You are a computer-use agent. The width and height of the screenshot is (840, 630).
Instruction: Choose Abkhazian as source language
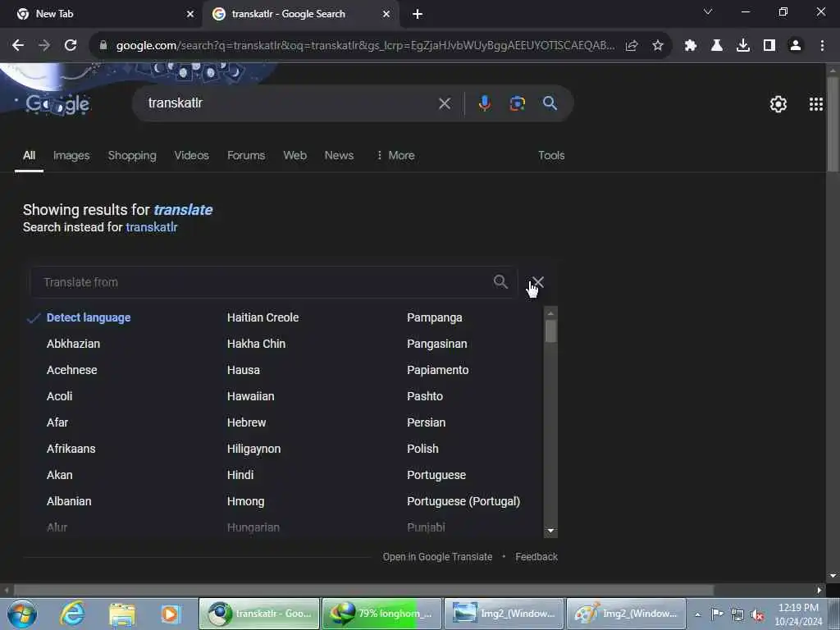(x=73, y=344)
